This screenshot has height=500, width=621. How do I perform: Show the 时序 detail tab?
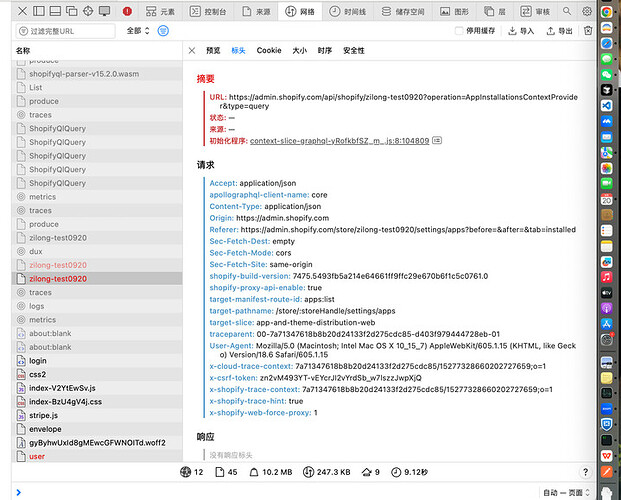(325, 50)
